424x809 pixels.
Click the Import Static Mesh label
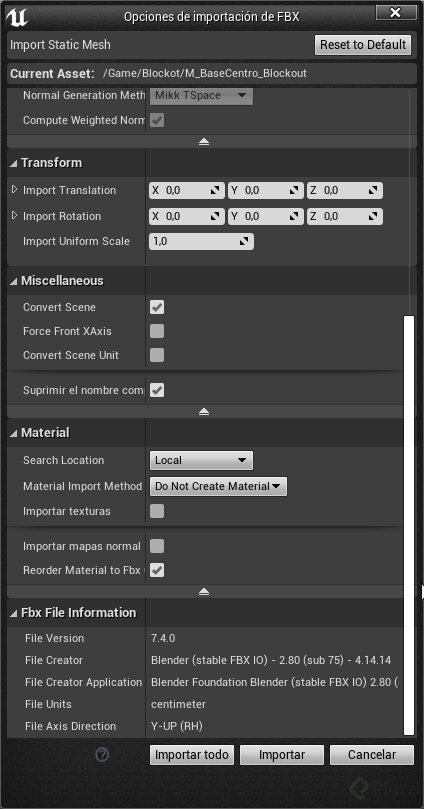[x=60, y=45]
